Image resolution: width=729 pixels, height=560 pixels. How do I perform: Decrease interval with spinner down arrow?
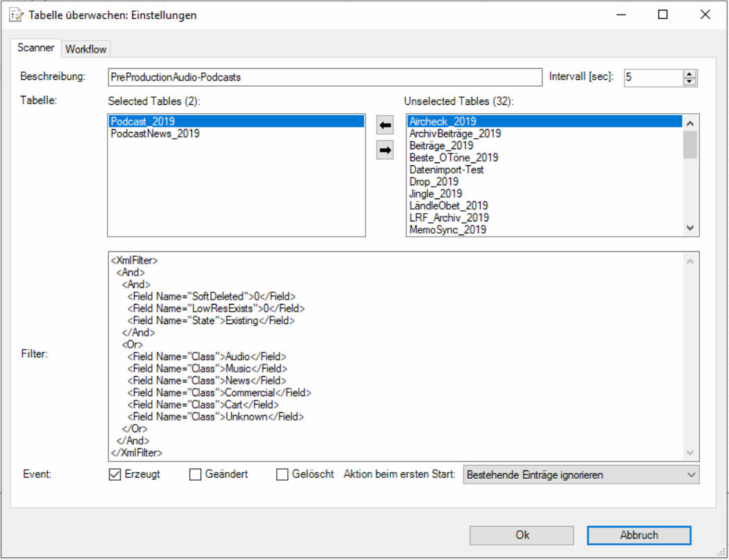[x=689, y=81]
